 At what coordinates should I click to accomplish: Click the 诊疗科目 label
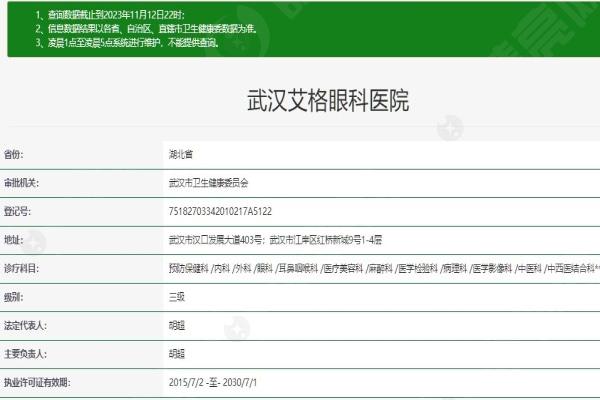click(21, 268)
